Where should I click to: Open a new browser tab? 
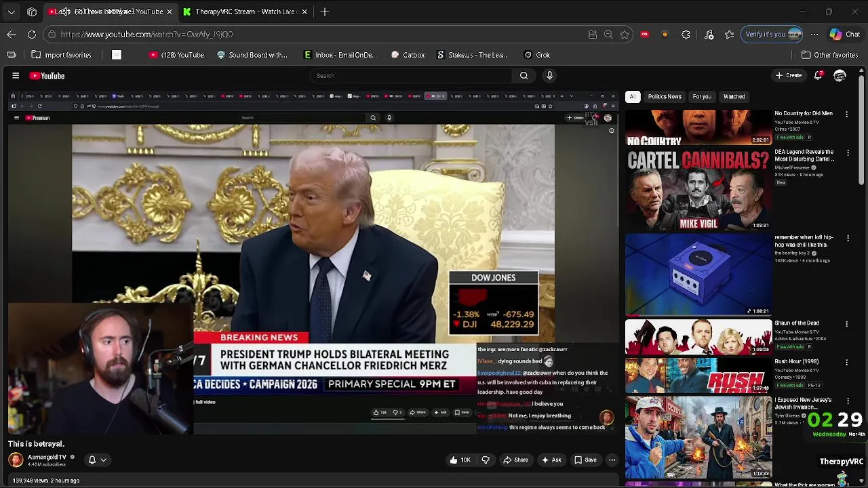pos(325,12)
